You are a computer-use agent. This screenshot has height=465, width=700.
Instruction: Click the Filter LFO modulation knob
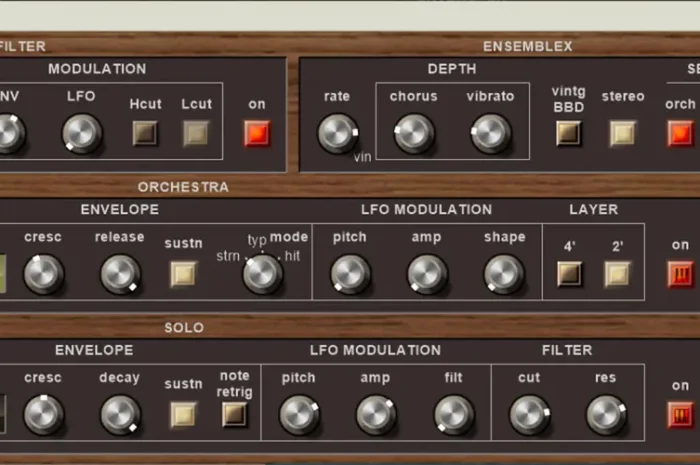82,133
